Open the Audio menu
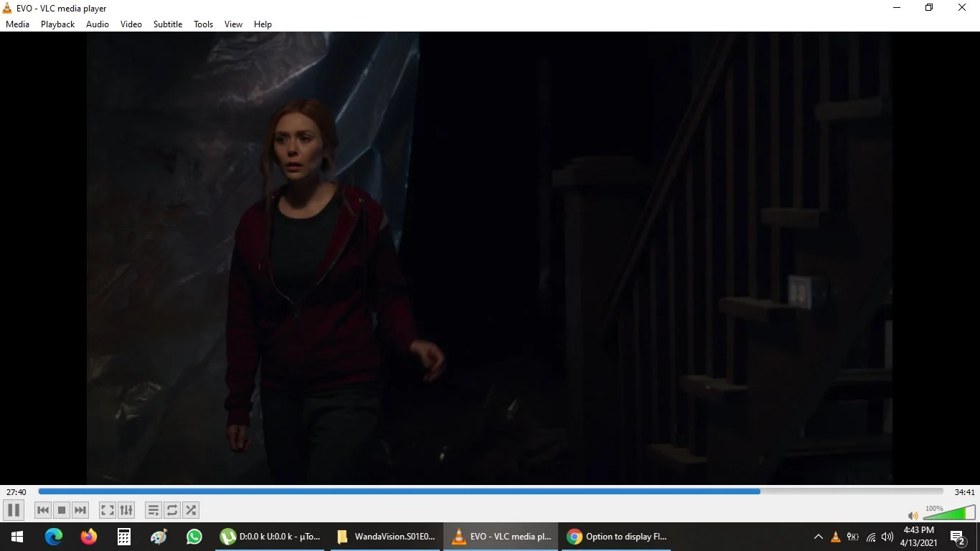 pos(98,24)
